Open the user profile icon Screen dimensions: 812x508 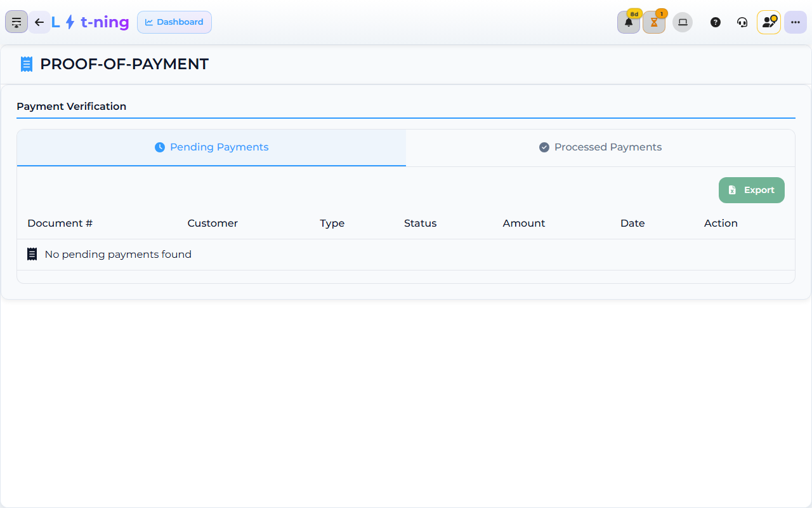pyautogui.click(x=769, y=22)
